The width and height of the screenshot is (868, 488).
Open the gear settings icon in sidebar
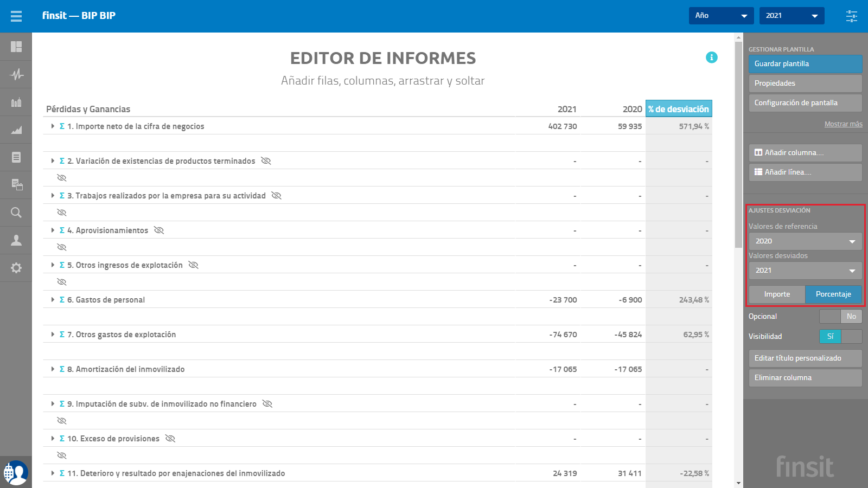pyautogui.click(x=16, y=268)
